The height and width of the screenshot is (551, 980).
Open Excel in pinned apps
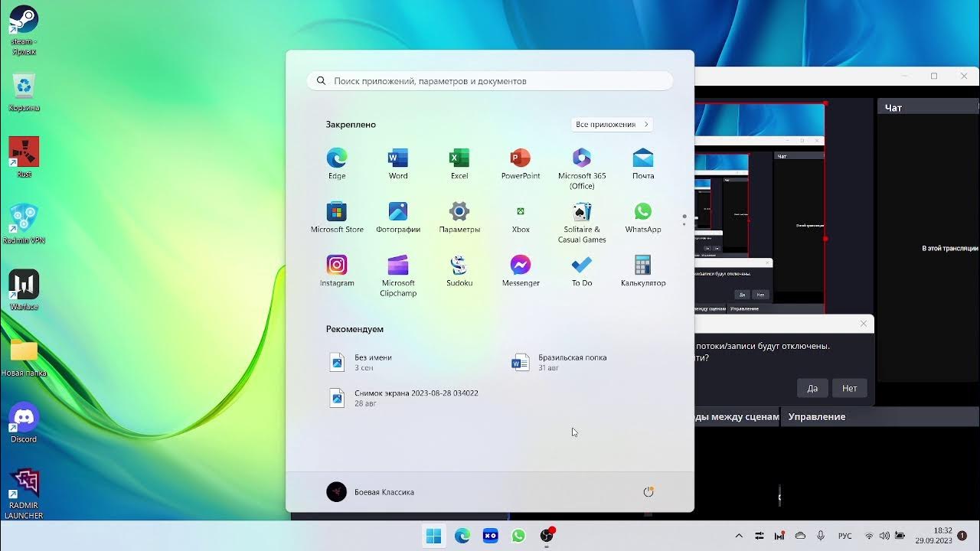click(459, 164)
